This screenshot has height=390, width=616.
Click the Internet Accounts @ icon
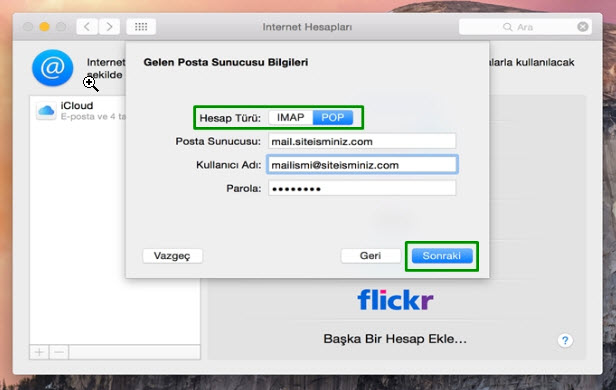point(52,68)
